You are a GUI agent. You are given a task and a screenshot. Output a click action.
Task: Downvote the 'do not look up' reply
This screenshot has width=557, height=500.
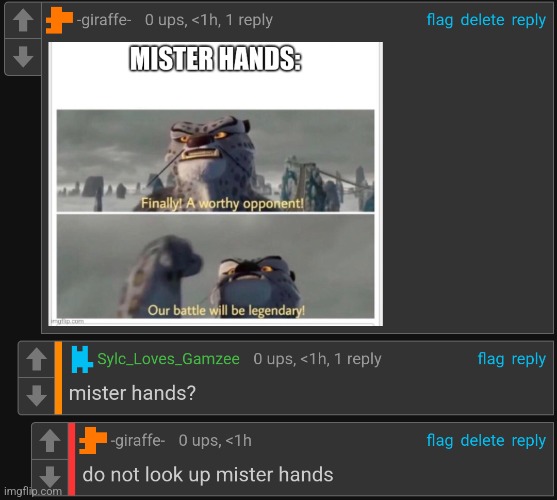[50, 477]
